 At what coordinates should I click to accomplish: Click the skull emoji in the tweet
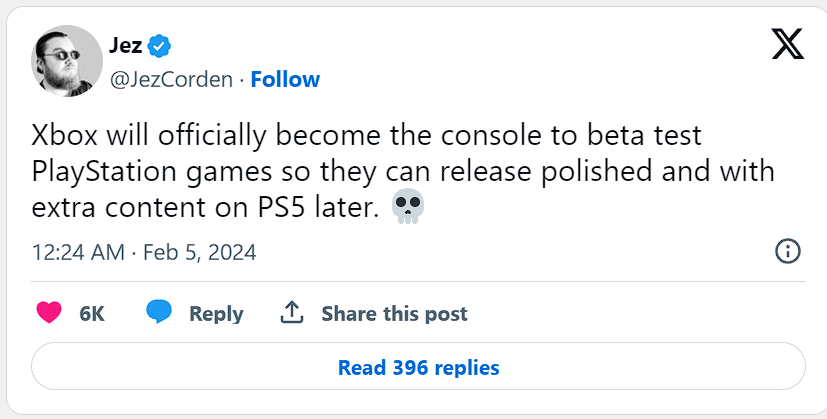(408, 208)
